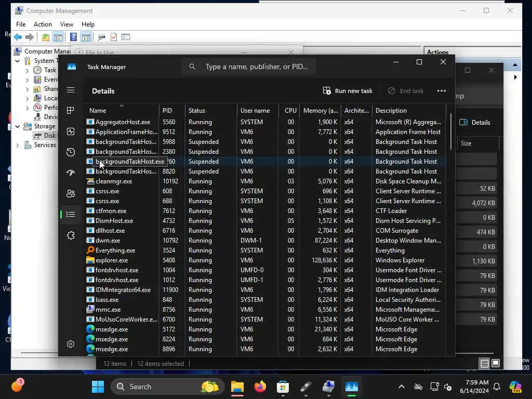532x399 pixels.
Task: Expand Services and Applications tree node
Action: click(17, 145)
